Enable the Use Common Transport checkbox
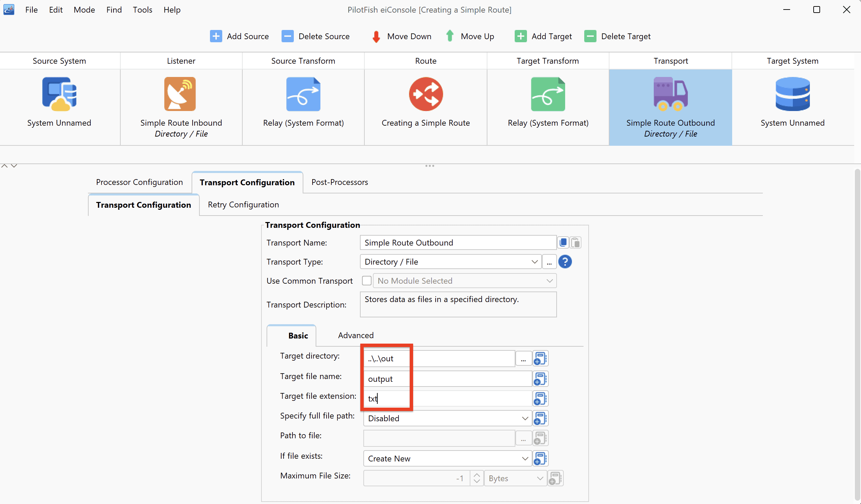The width and height of the screenshot is (861, 504). click(367, 281)
